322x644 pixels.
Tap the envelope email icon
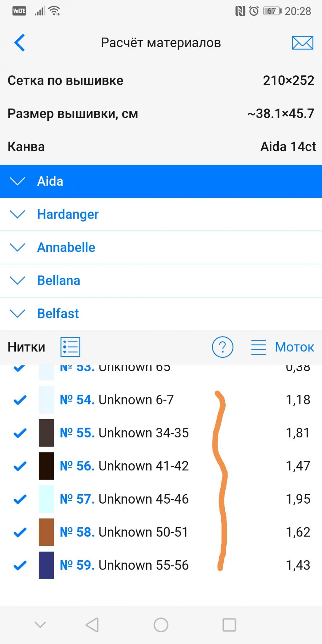coord(302,43)
